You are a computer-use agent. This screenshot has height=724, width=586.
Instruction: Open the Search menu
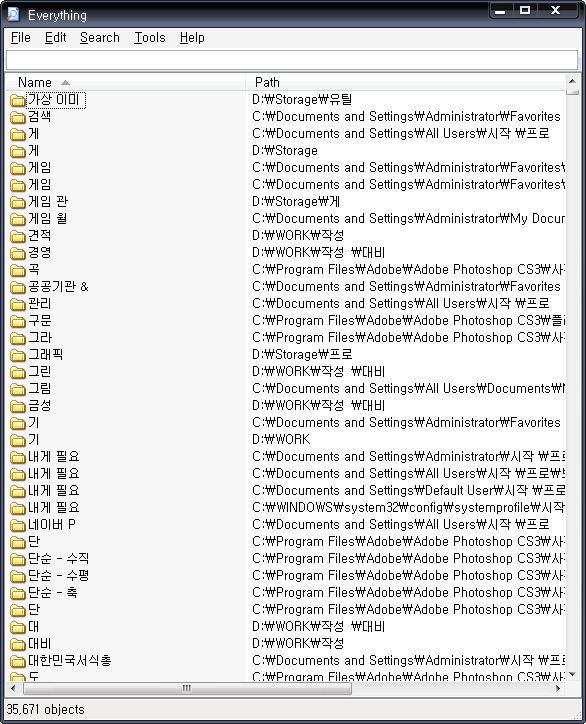coord(100,37)
